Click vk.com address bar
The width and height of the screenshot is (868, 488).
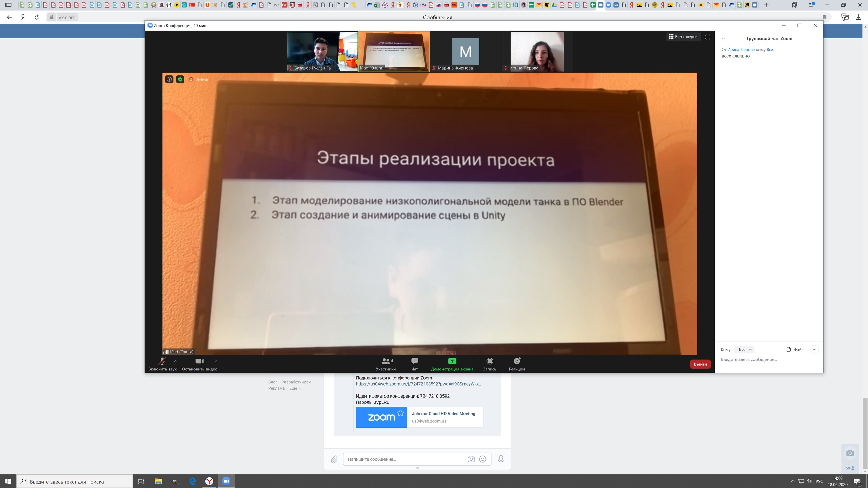66,17
